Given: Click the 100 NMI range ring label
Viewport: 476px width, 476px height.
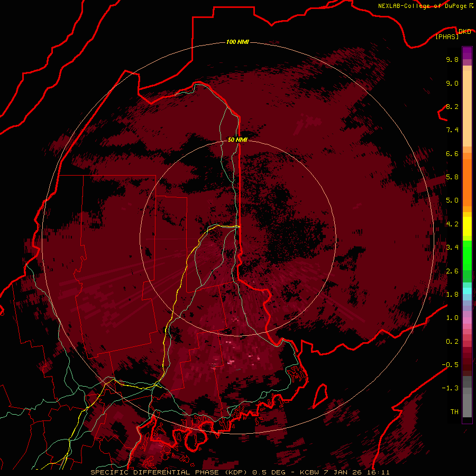Looking at the screenshot, I should pos(237,42).
